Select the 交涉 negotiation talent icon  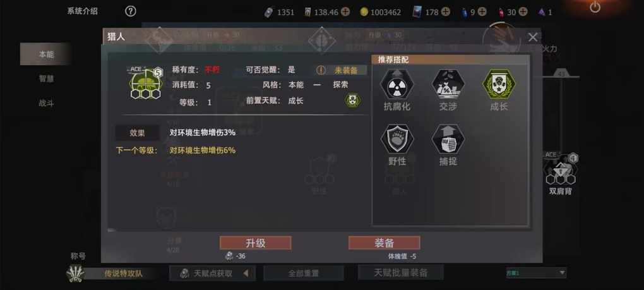click(x=448, y=84)
